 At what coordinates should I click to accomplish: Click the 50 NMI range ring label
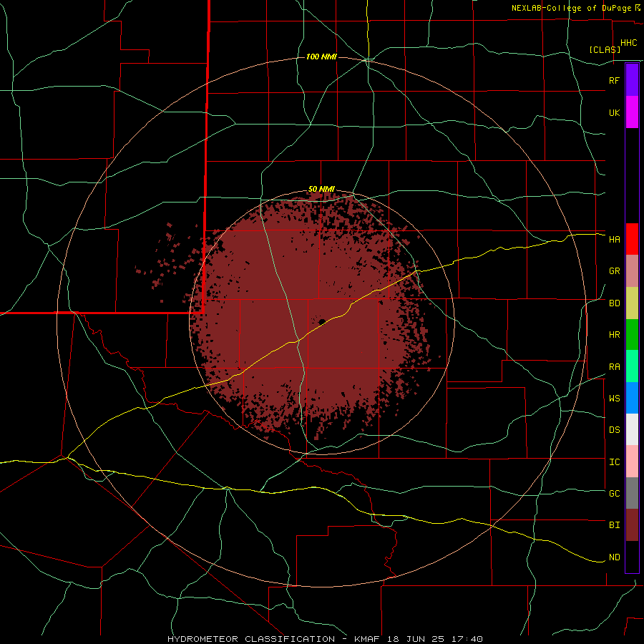pyautogui.click(x=321, y=190)
